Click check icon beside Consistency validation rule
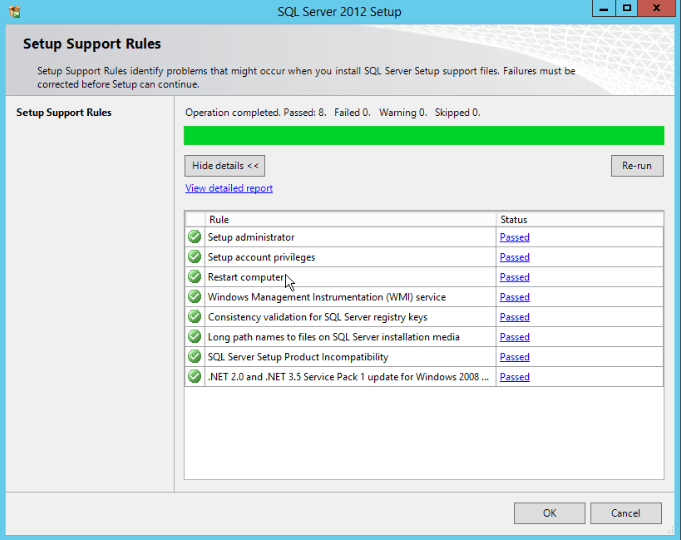The image size is (681, 540). (194, 317)
